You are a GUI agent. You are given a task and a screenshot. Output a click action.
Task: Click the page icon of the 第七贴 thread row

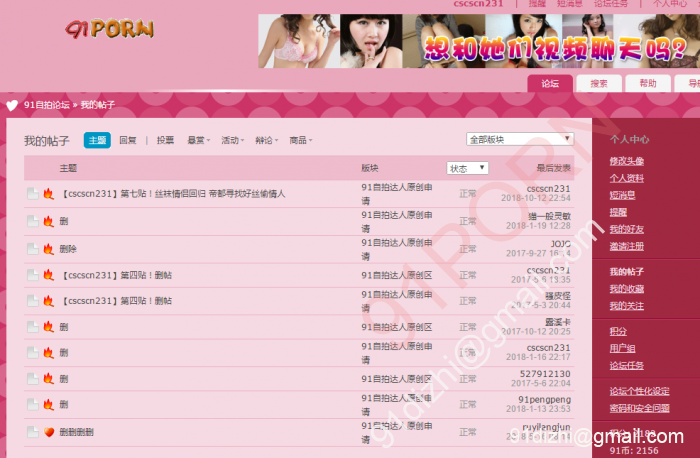click(32, 194)
